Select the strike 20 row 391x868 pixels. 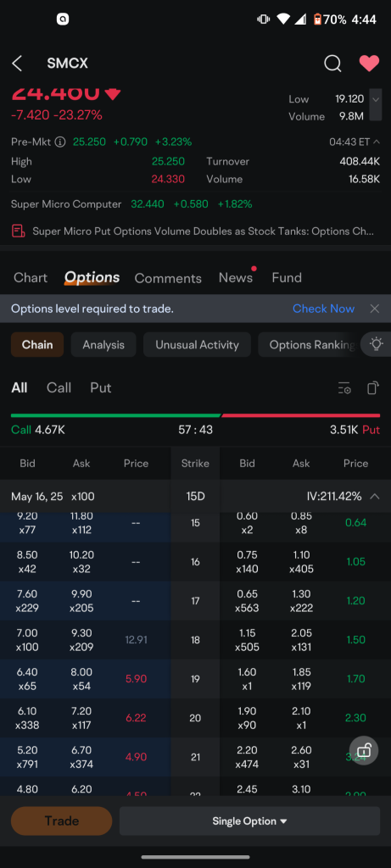click(195, 717)
